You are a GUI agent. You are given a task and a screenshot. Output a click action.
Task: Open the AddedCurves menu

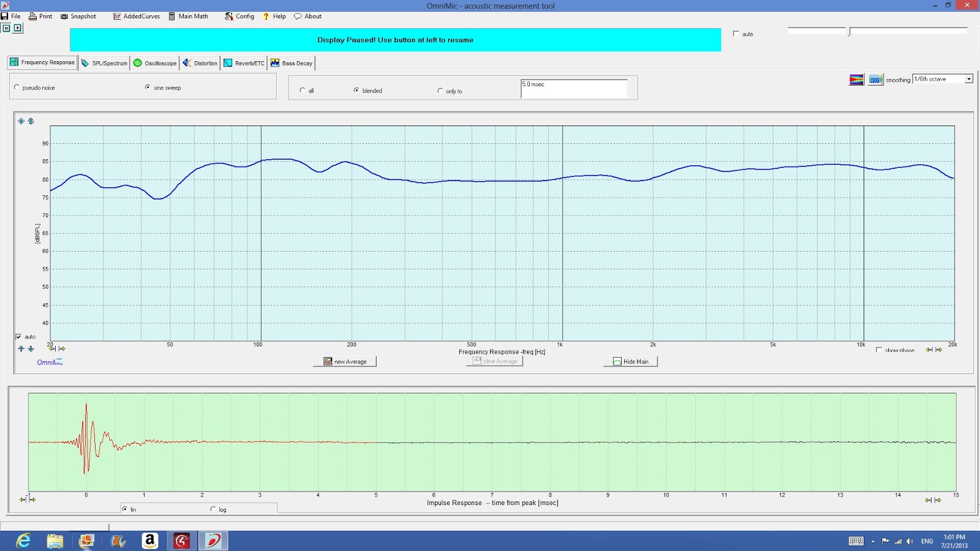136,17
